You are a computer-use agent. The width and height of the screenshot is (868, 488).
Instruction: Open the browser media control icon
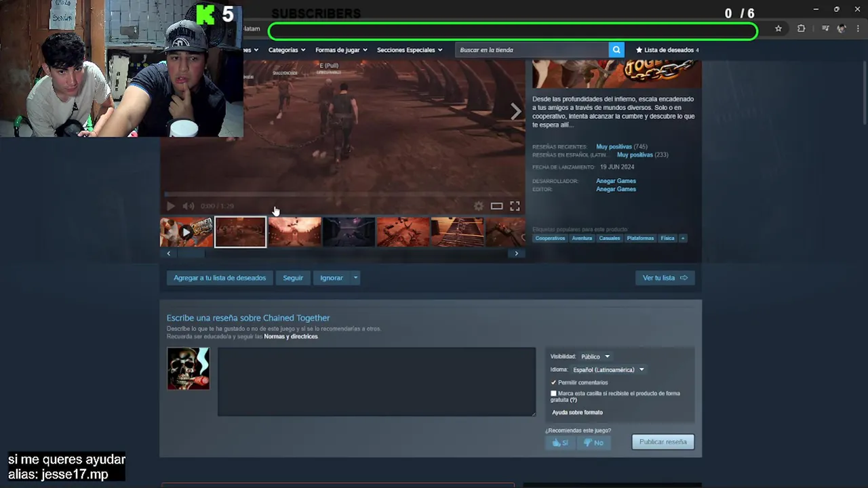tap(825, 28)
